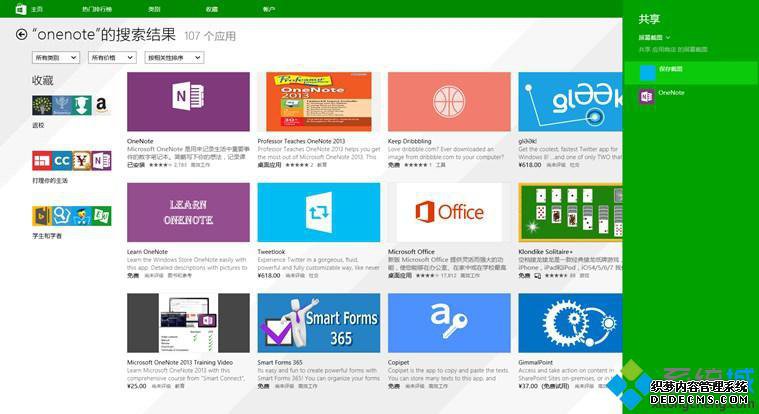
Task: Open the blue CC icon in collections
Action: pyautogui.click(x=62, y=160)
